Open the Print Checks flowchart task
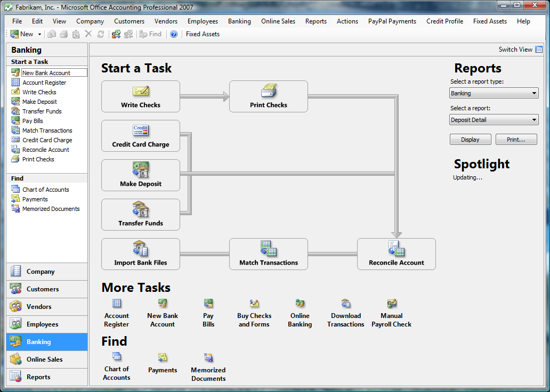Viewport: 550px width, 392px height. click(x=268, y=96)
